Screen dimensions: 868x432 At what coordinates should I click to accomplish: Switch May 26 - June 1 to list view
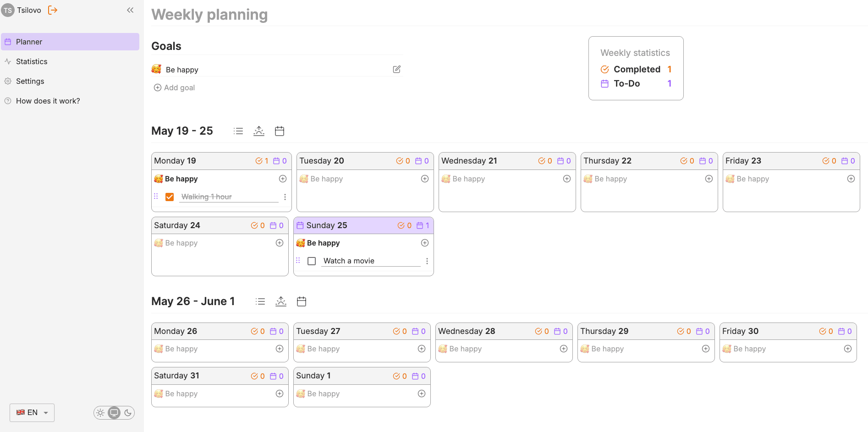(260, 301)
